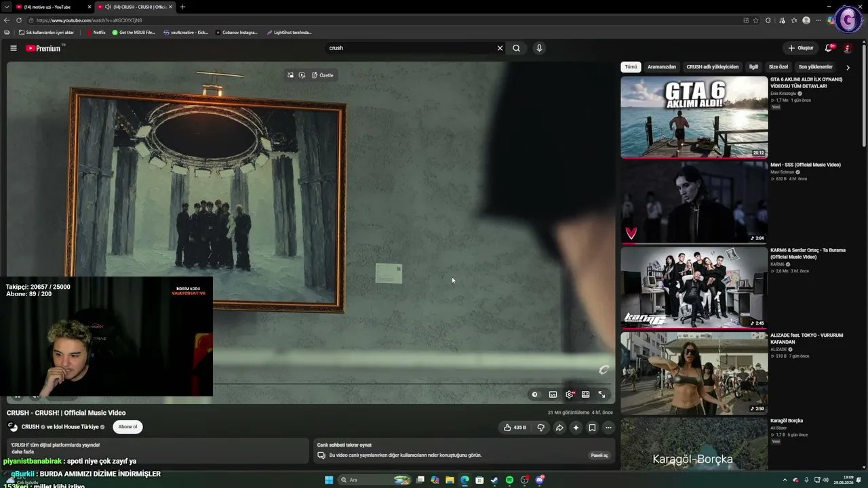Mute the CRUSH tab via speaker icon
Screen dimensions: 868x488
pos(108,7)
